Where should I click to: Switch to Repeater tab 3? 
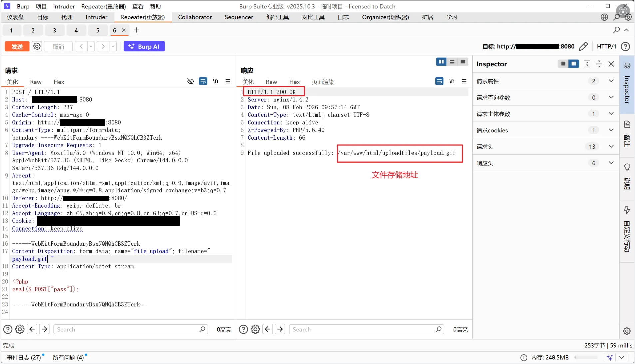54,30
